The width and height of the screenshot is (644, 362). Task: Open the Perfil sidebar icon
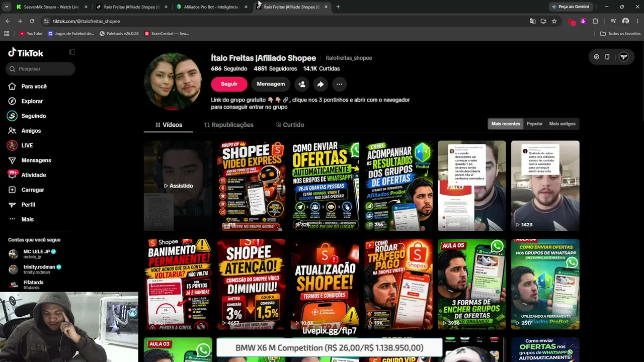coord(12,205)
